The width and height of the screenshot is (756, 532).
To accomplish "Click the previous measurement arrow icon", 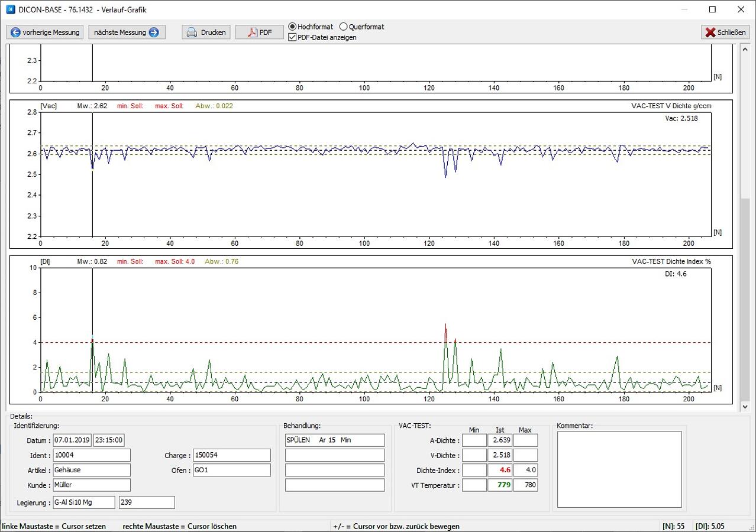I will click(x=15, y=33).
